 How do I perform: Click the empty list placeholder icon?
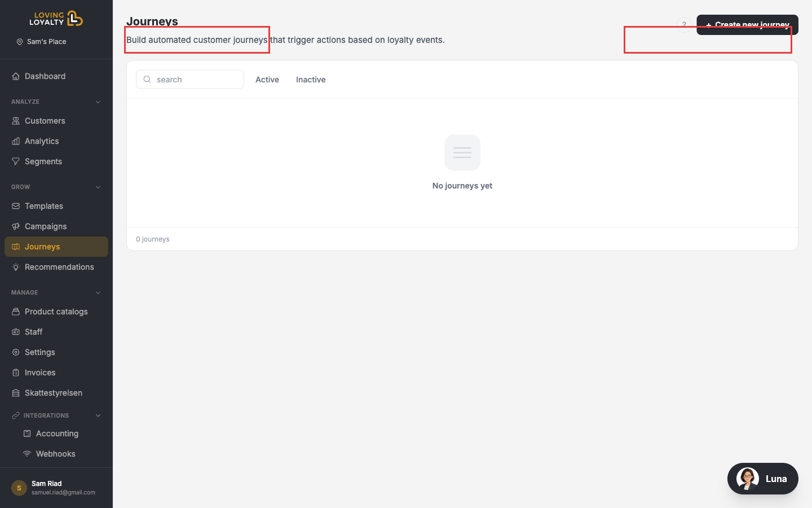tap(462, 152)
